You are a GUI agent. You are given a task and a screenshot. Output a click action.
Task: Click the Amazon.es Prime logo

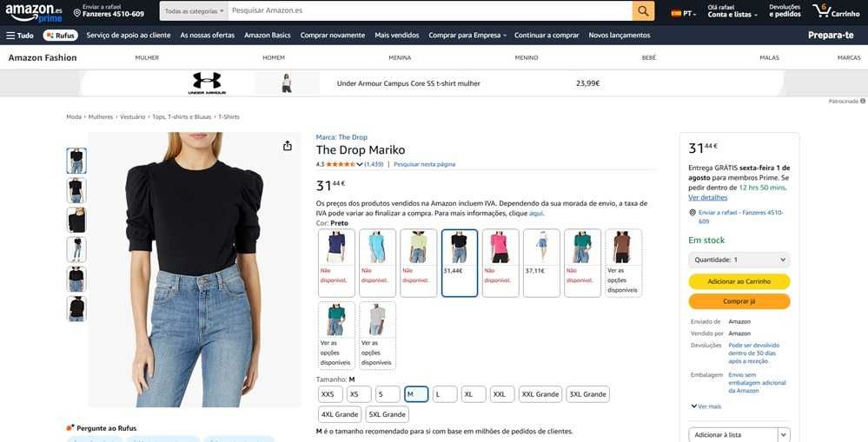[34, 13]
